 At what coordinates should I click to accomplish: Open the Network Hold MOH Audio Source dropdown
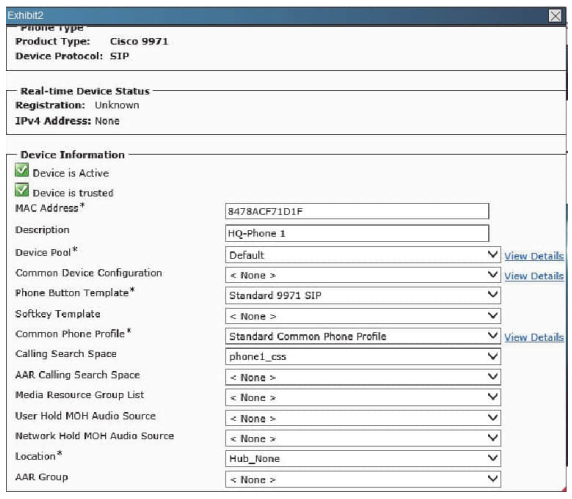[363, 438]
